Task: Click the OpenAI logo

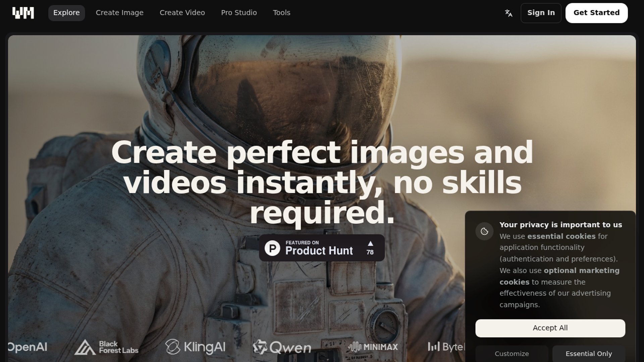Action: pyautogui.click(x=28, y=347)
